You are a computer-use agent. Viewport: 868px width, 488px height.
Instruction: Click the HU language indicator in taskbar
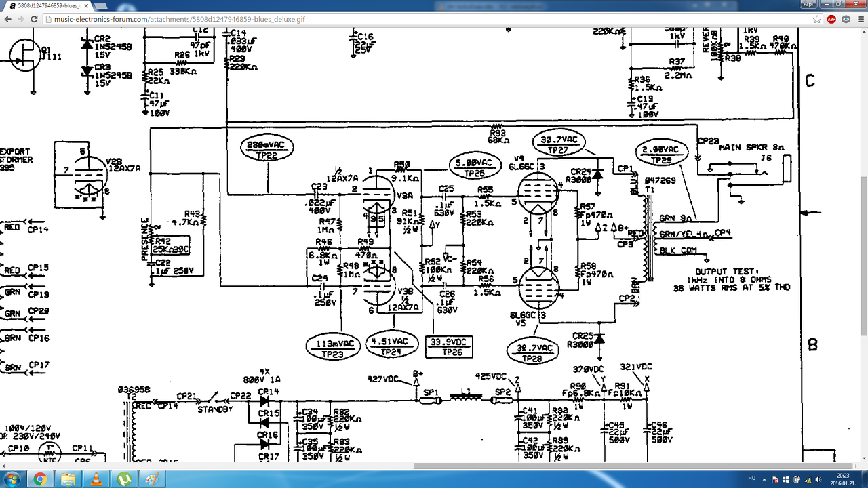[752, 479]
